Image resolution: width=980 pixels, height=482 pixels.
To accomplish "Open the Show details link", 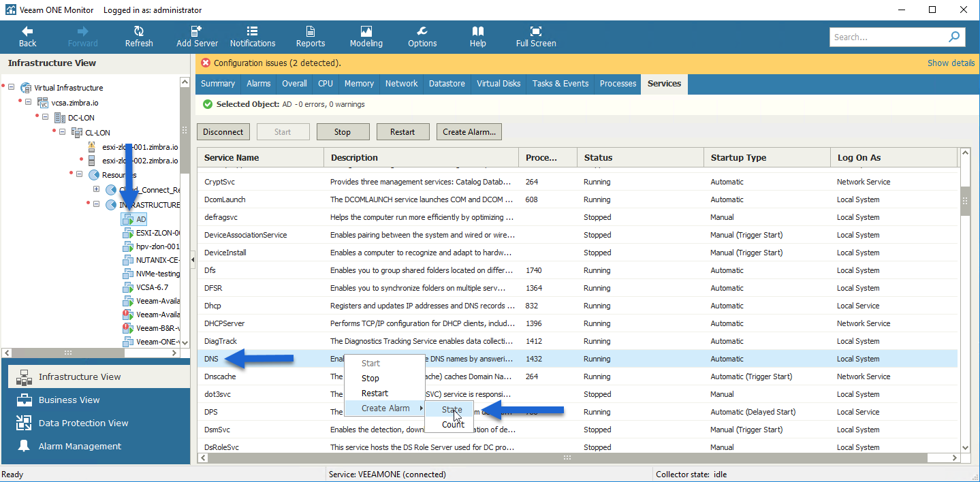I will (x=951, y=63).
